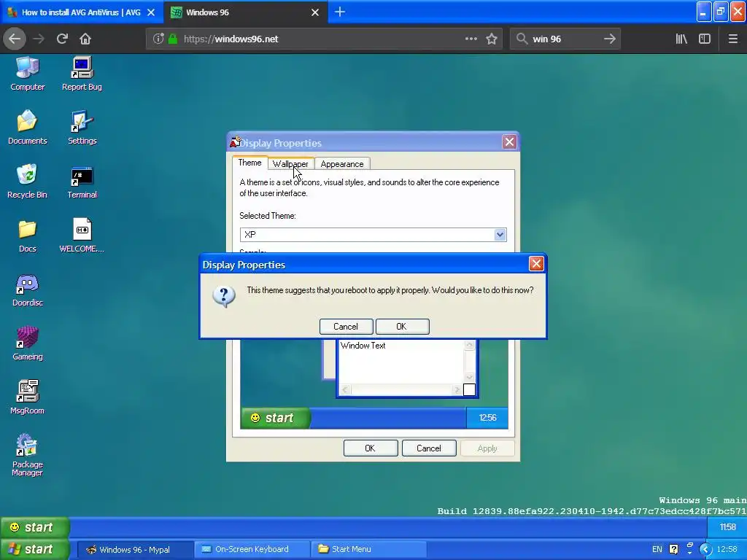Open the Gameing shortcut icon
The image size is (747, 560).
tap(27, 343)
